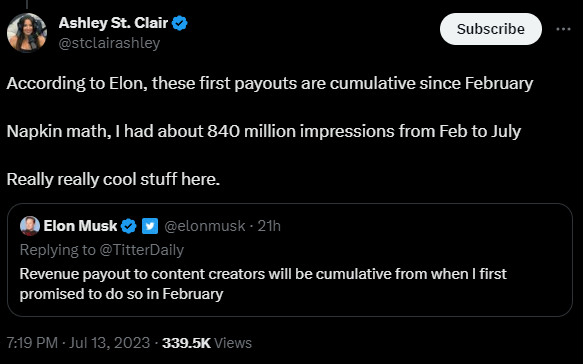Image resolution: width=583 pixels, height=364 pixels.
Task: Open the @elonmusk handle in quoted tweet
Action: tap(204, 226)
